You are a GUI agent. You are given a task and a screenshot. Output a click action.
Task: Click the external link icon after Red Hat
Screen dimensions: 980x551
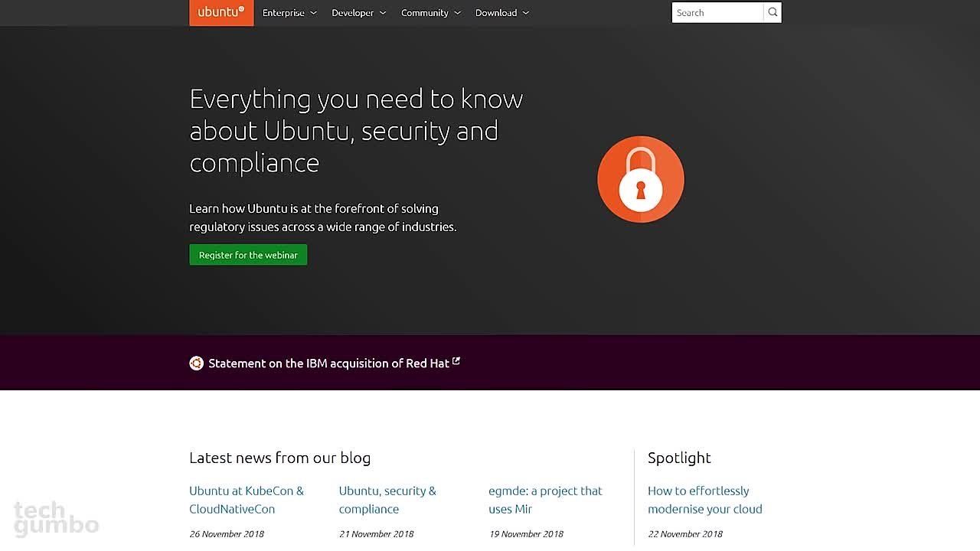(456, 361)
